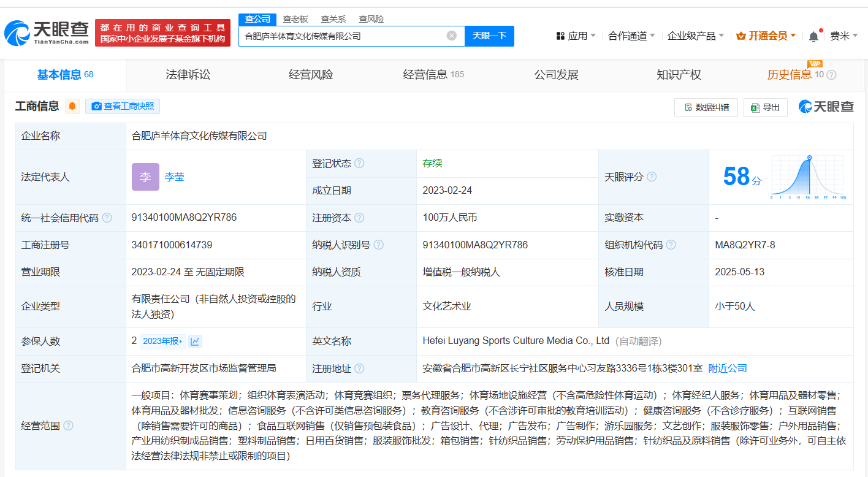Viewport: 868px width, 477px height.
Task: Expand the 企业级产品 dropdown
Action: tap(696, 36)
